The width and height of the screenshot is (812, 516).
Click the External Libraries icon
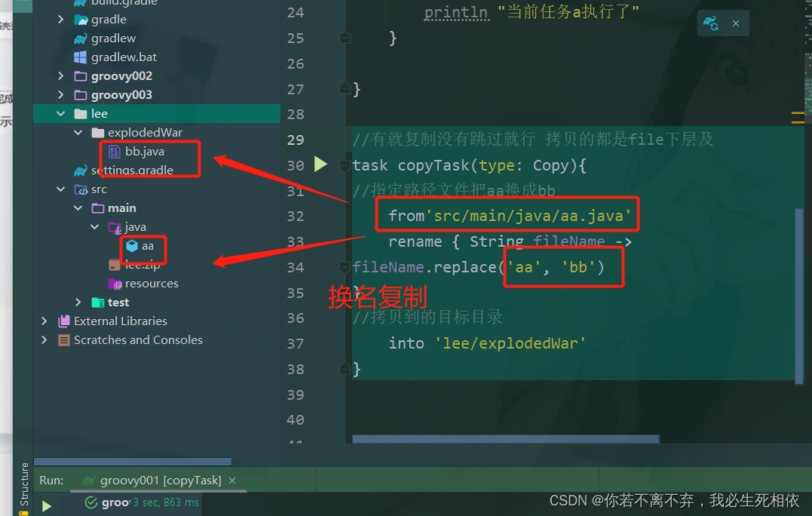pos(63,321)
